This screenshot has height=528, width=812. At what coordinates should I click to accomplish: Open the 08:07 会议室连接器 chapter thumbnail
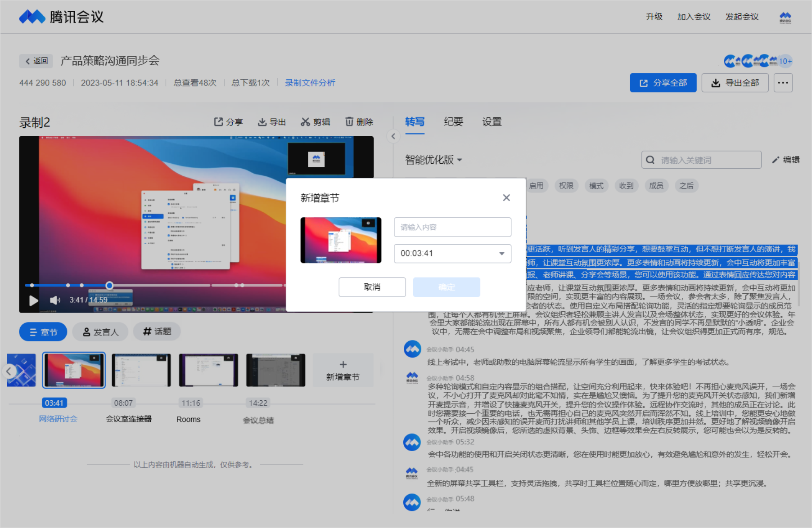click(141, 370)
